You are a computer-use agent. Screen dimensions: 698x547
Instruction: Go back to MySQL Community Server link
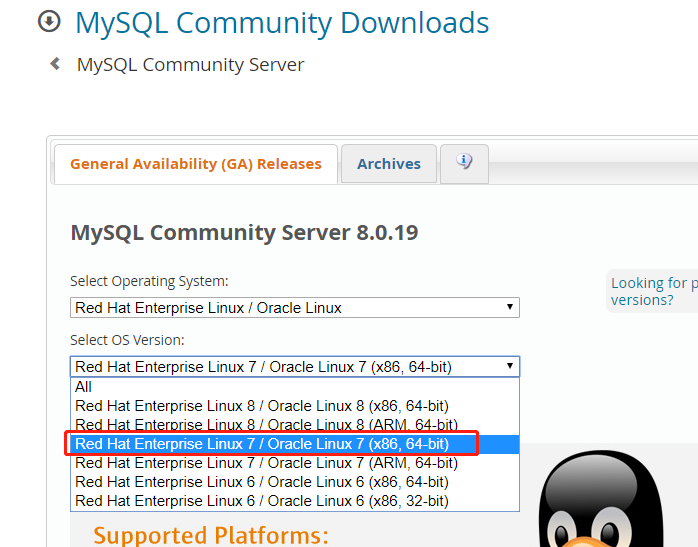pyautogui.click(x=191, y=65)
